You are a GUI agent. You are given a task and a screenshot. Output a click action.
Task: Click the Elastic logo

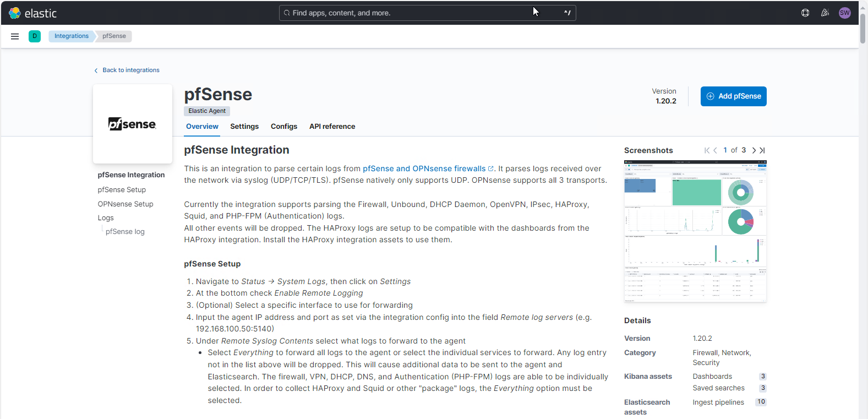pos(33,13)
